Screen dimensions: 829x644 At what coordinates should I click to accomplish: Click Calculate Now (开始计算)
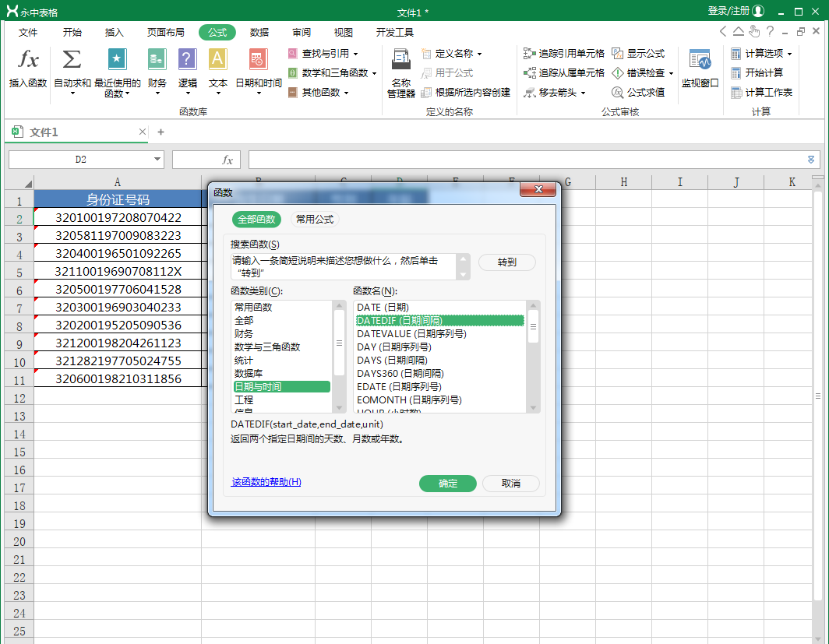[757, 73]
